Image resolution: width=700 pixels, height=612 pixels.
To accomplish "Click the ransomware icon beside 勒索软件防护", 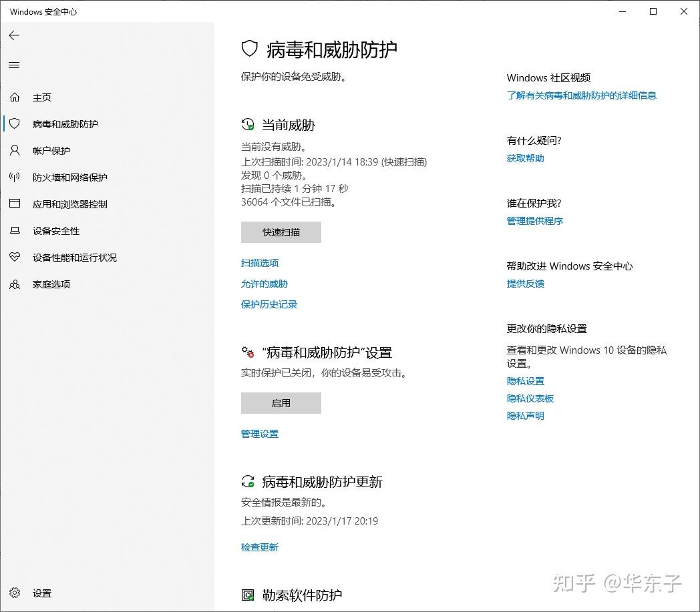I will click(x=248, y=595).
